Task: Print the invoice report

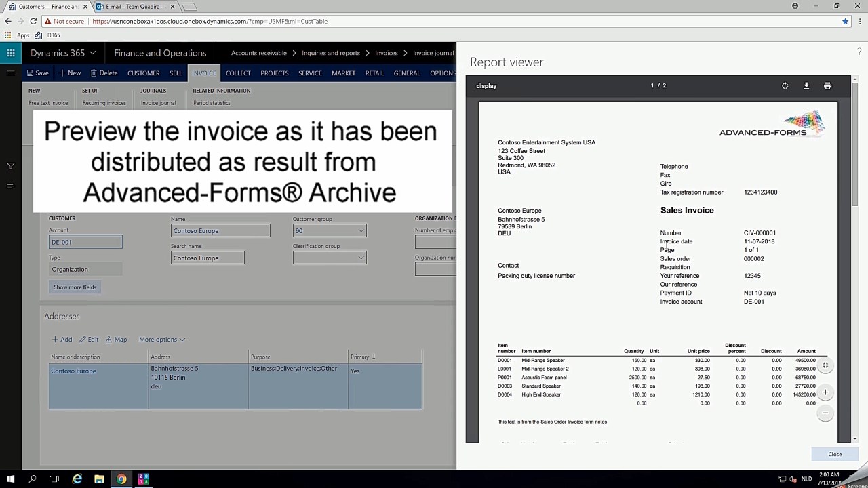Action: pos(827,86)
